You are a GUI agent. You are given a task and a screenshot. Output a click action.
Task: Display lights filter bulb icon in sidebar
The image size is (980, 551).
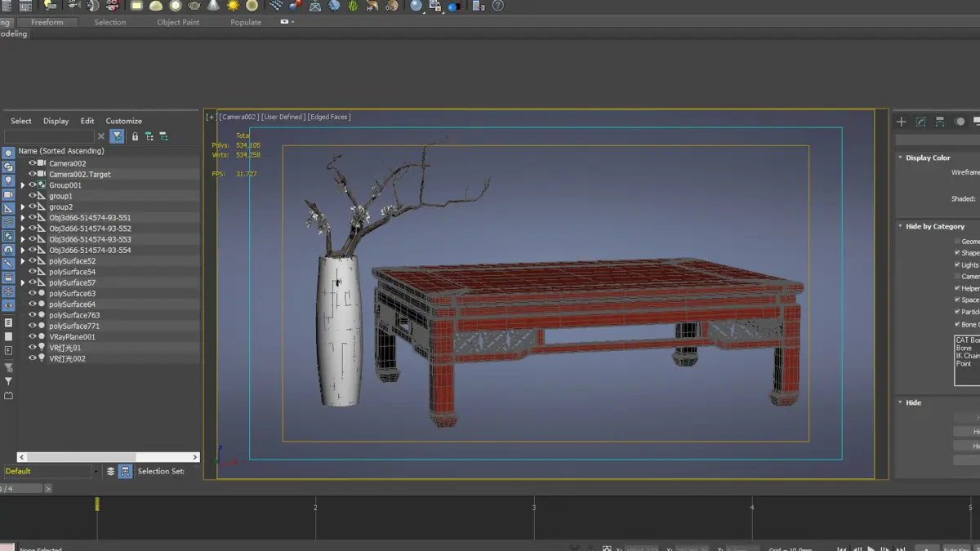click(8, 180)
